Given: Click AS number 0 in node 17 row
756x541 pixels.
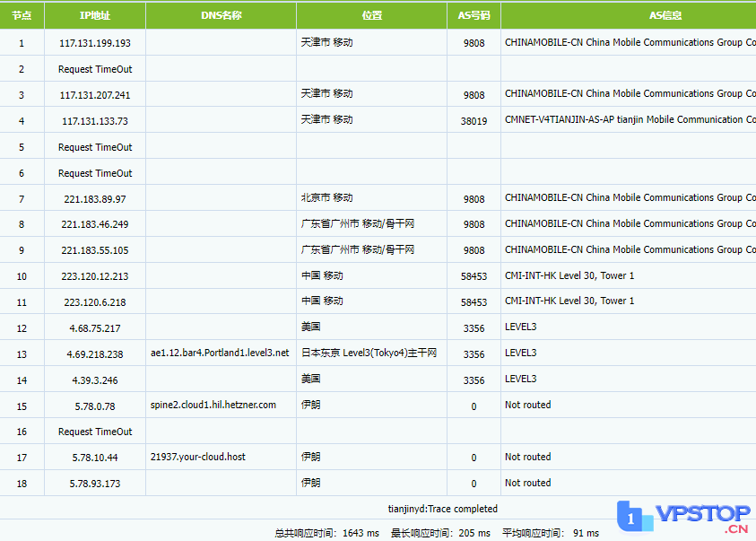Looking at the screenshot, I should pyautogui.click(x=474, y=458).
